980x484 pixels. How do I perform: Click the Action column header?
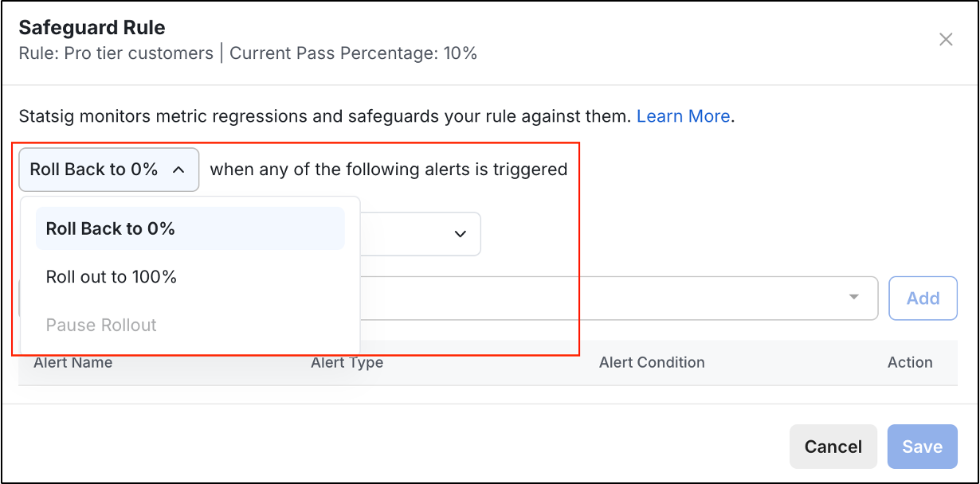pos(910,362)
